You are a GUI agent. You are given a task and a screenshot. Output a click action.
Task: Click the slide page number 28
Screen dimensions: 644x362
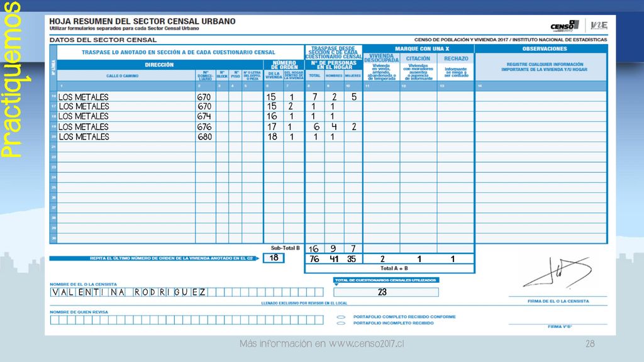(x=590, y=344)
